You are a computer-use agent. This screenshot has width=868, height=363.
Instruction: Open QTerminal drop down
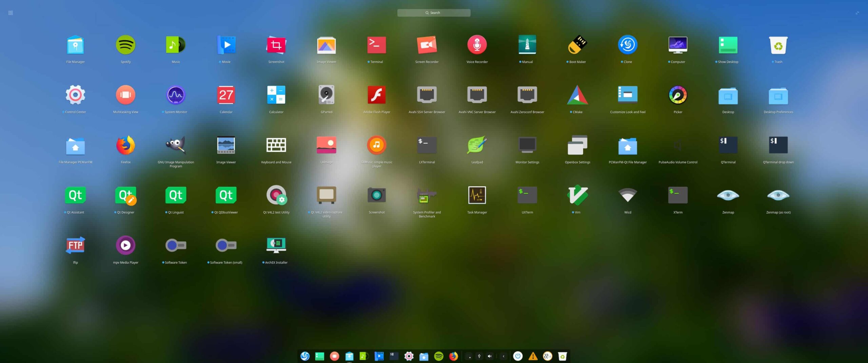778,145
